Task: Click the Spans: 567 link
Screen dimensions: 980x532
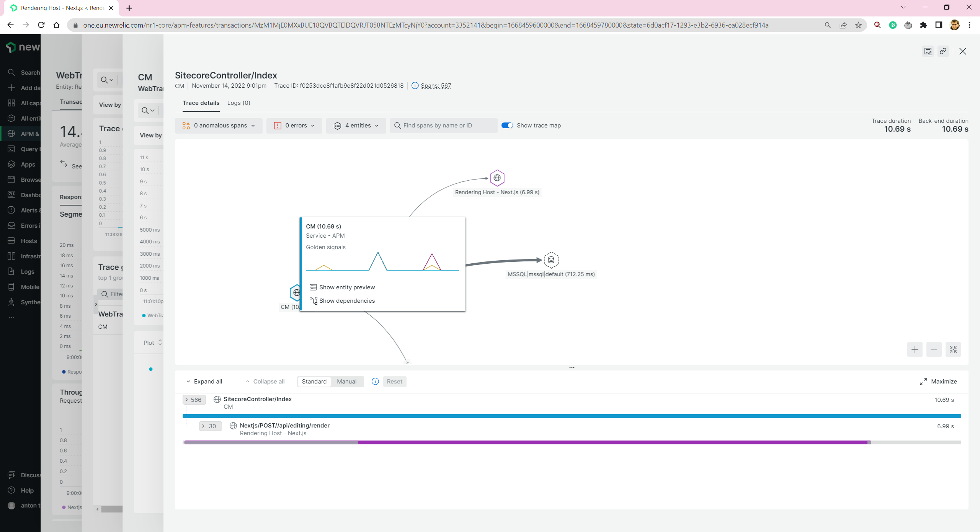Action: pos(436,86)
